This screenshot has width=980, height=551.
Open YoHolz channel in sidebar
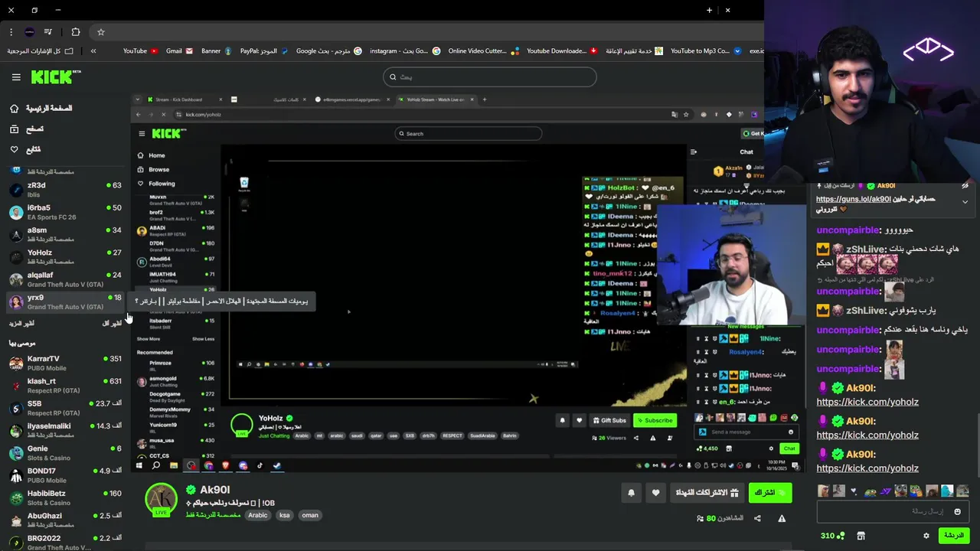point(64,257)
